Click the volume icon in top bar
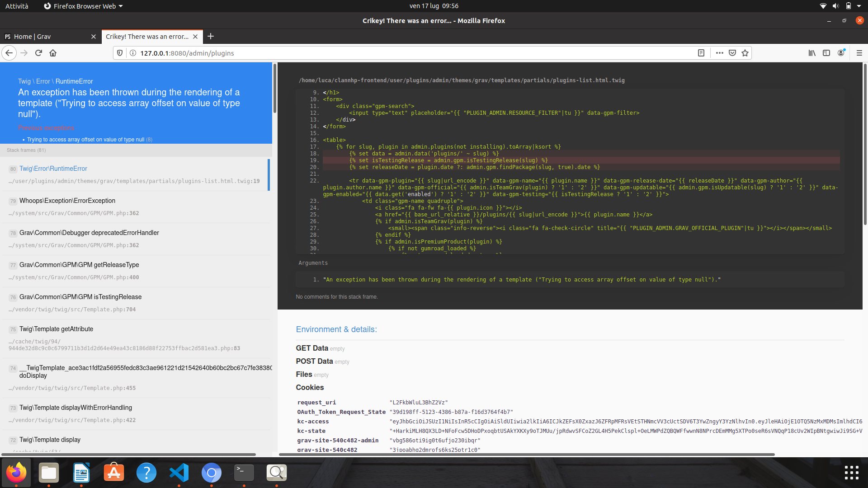 tap(835, 6)
